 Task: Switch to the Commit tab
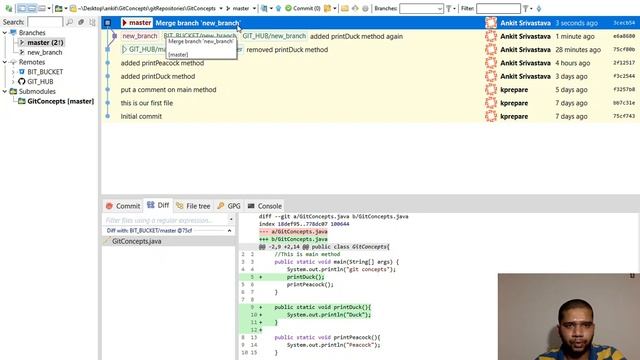pyautogui.click(x=123, y=206)
